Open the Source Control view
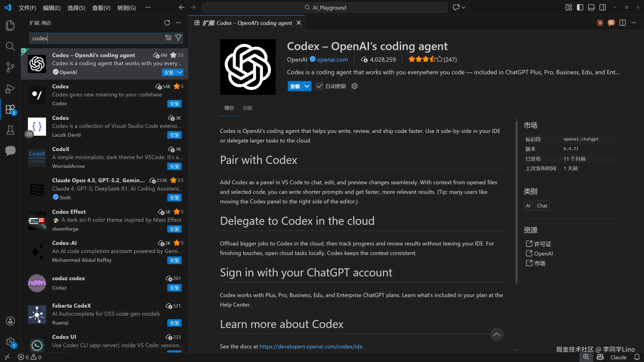This screenshot has height=362, width=644. [10, 67]
